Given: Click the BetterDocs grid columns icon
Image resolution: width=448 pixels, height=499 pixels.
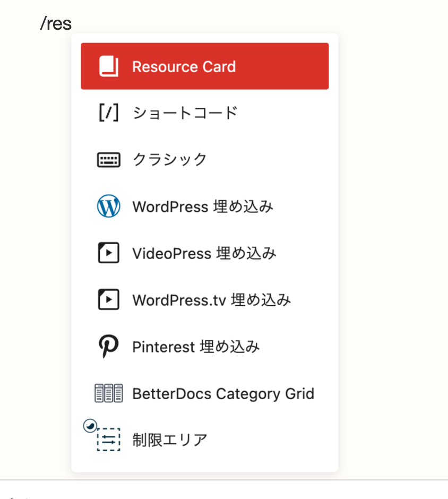Looking at the screenshot, I should [x=109, y=393].
